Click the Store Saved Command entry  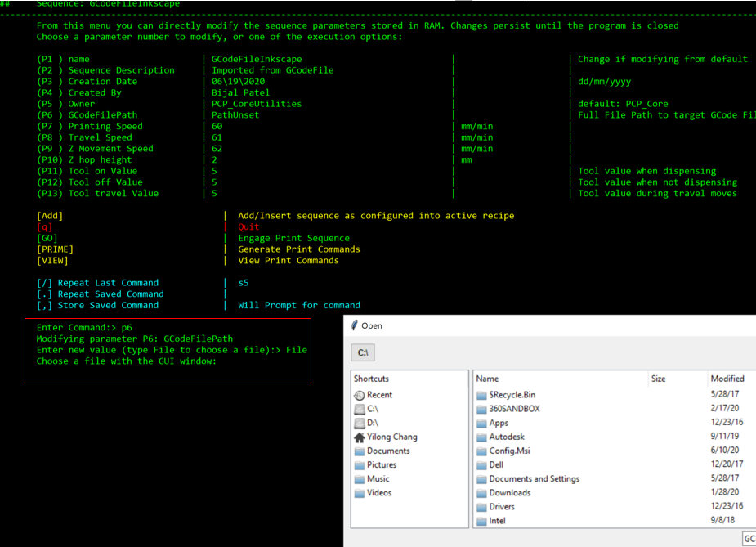(x=97, y=305)
